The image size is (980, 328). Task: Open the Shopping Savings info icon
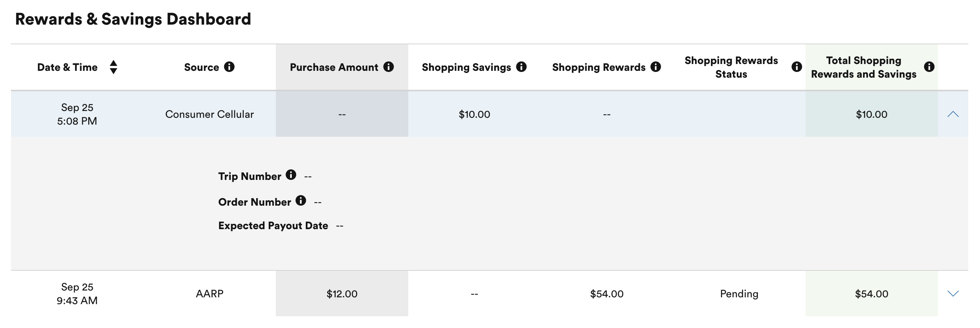pos(521,67)
